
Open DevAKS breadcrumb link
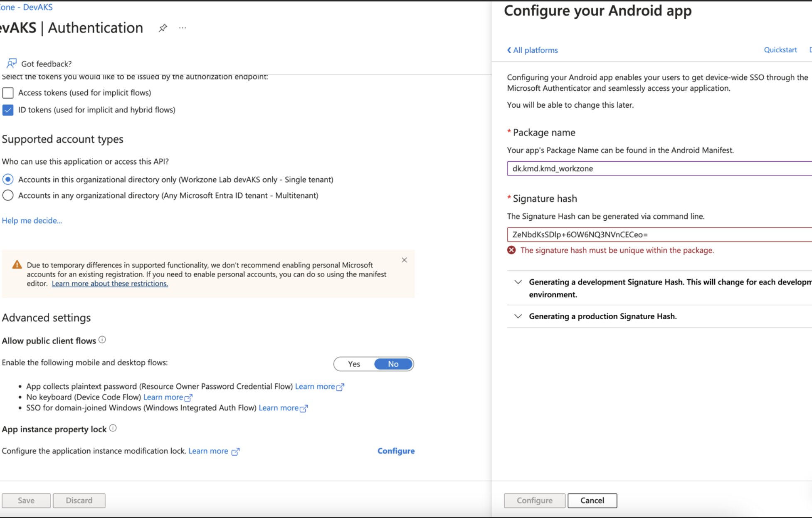tap(37, 7)
